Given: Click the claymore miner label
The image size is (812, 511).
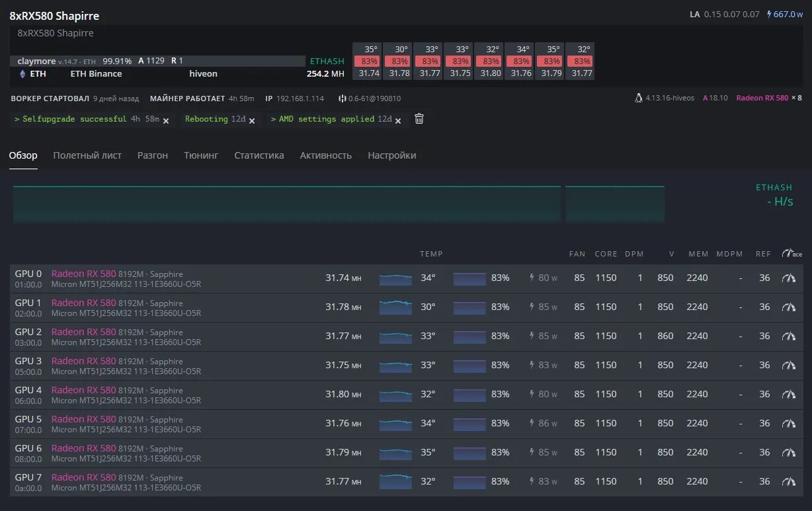Looking at the screenshot, I should point(36,61).
